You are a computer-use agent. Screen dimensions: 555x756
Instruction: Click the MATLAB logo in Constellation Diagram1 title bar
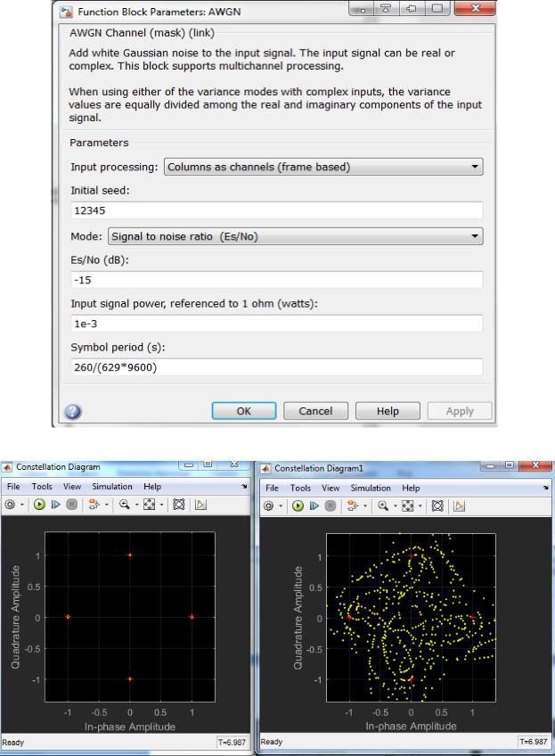265,468
